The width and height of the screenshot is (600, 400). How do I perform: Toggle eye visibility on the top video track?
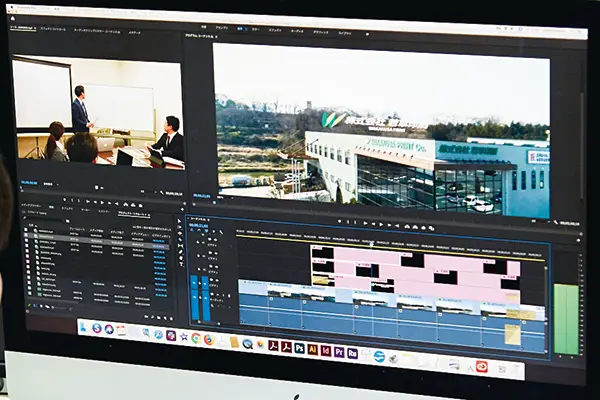215,240
